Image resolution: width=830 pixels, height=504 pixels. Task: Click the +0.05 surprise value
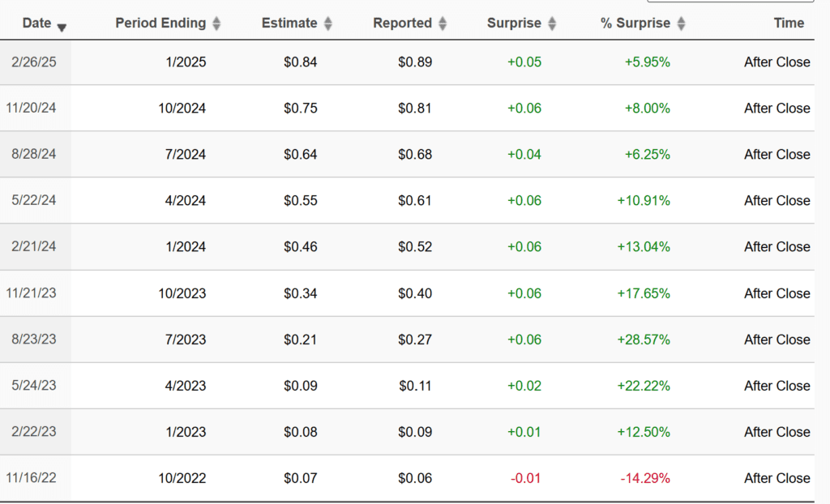tap(524, 62)
